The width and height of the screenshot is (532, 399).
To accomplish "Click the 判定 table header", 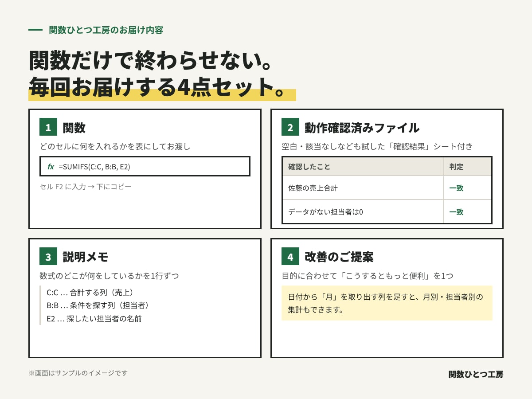I will pos(467,167).
